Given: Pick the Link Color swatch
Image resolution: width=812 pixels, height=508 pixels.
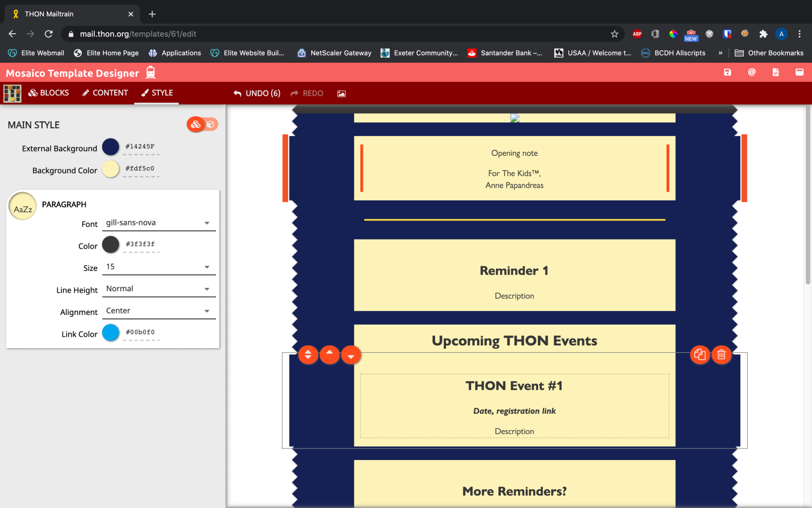Looking at the screenshot, I should [111, 332].
